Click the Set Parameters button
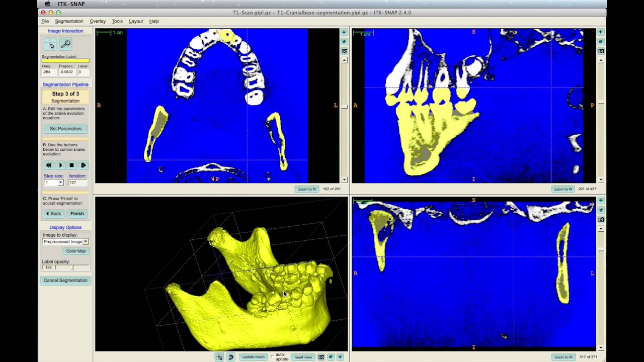 coord(65,129)
